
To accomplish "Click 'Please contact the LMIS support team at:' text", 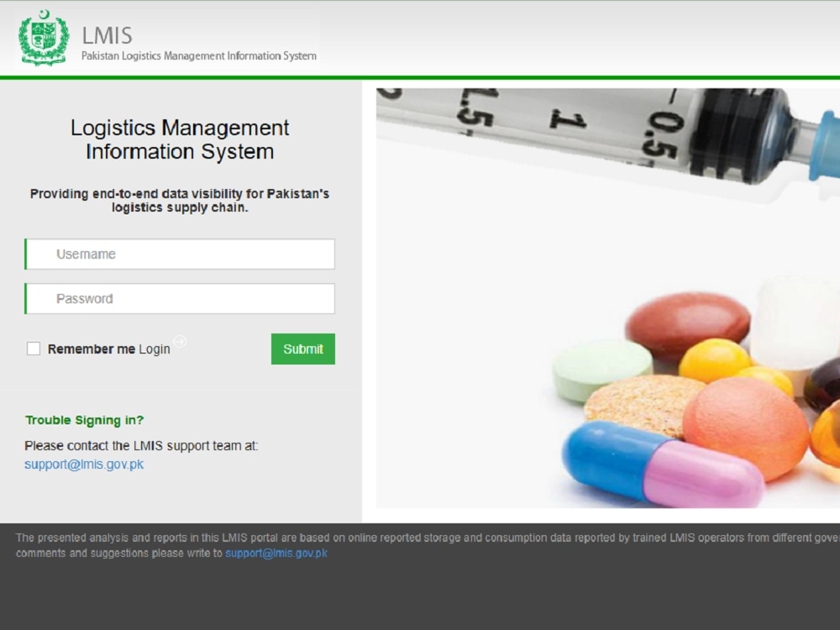I will [141, 446].
